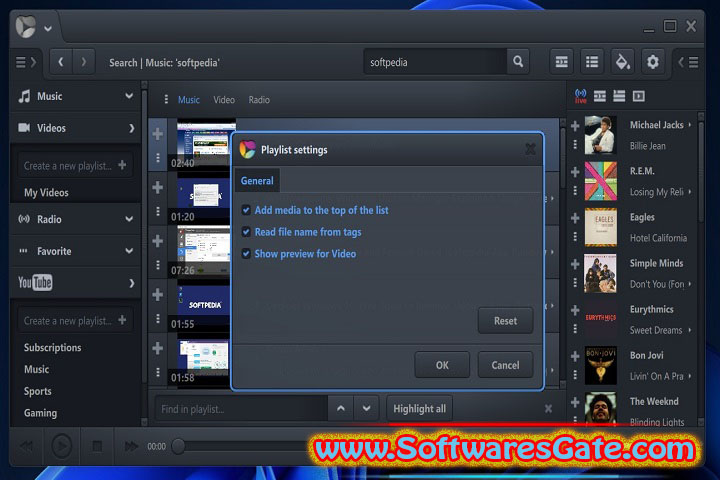This screenshot has width=720, height=480.
Task: Add the 02:40 video with plus icon
Action: click(x=158, y=134)
